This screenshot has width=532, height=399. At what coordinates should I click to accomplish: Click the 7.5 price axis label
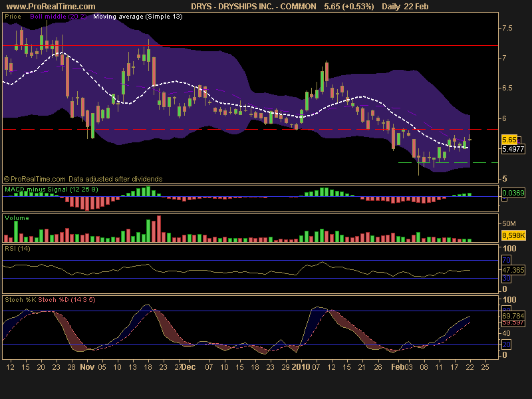pyautogui.click(x=507, y=28)
